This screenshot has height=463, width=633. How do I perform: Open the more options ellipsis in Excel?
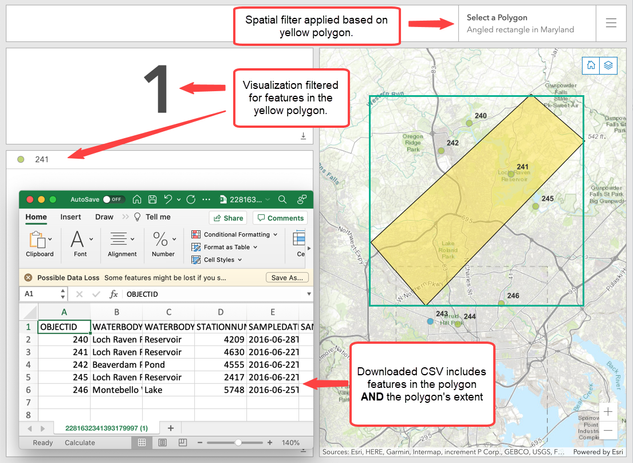pyautogui.click(x=206, y=199)
